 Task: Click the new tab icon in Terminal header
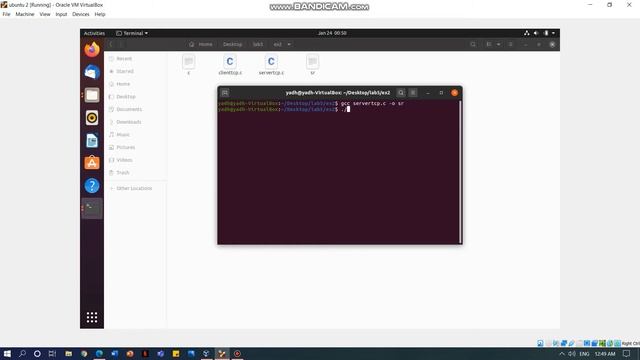point(225,93)
